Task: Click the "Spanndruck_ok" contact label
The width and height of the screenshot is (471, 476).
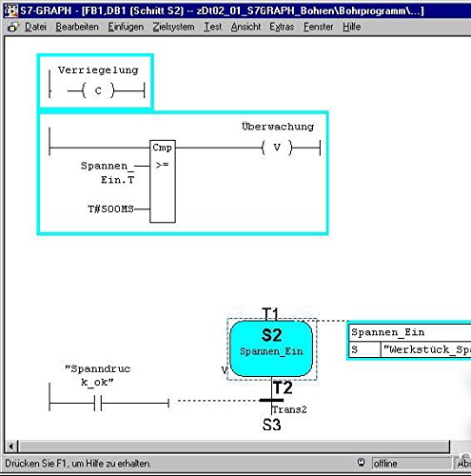Action: point(97,375)
